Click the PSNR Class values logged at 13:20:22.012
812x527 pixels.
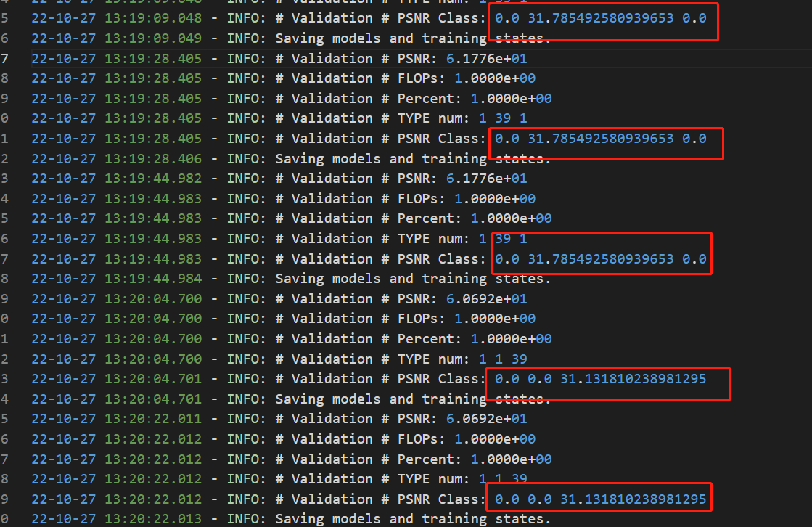pos(600,499)
